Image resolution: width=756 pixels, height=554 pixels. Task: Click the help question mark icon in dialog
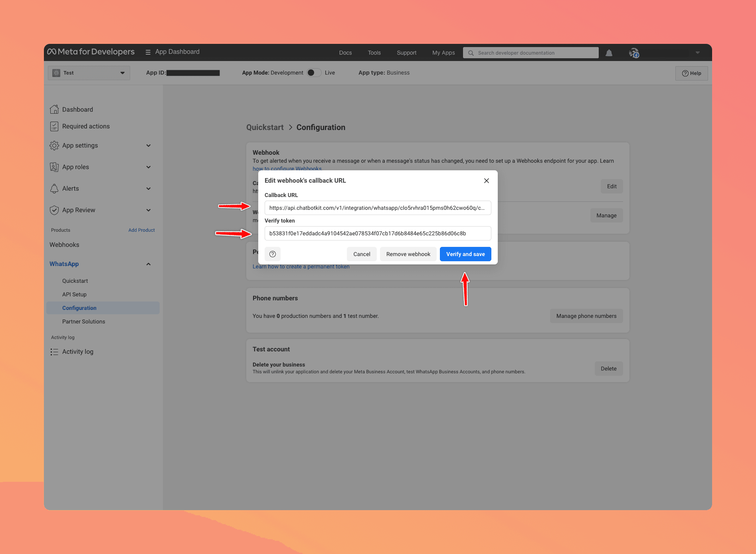273,254
